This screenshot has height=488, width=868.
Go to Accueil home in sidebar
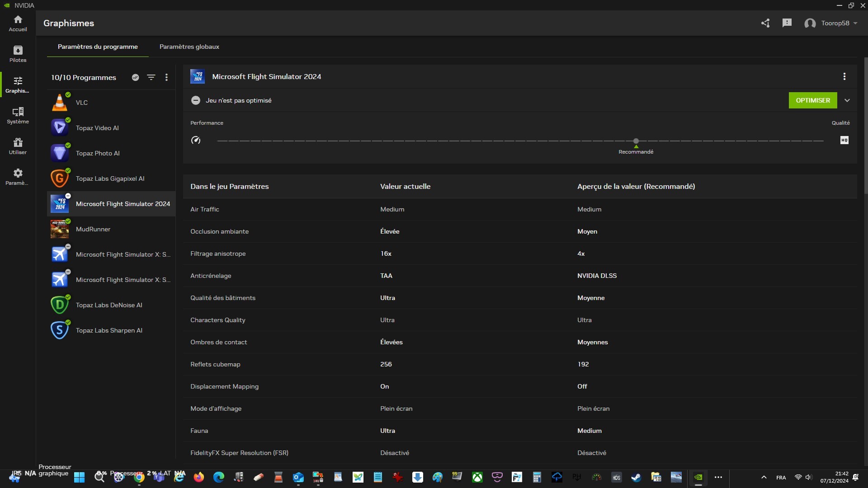pos(18,23)
